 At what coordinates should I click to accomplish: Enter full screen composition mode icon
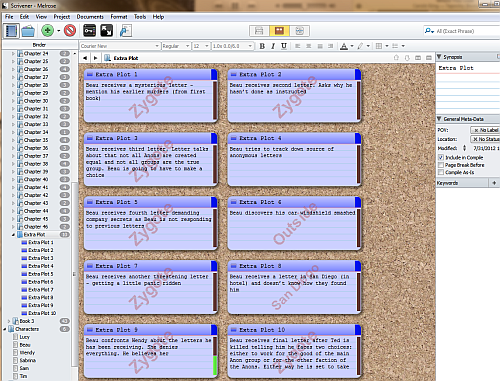point(107,31)
